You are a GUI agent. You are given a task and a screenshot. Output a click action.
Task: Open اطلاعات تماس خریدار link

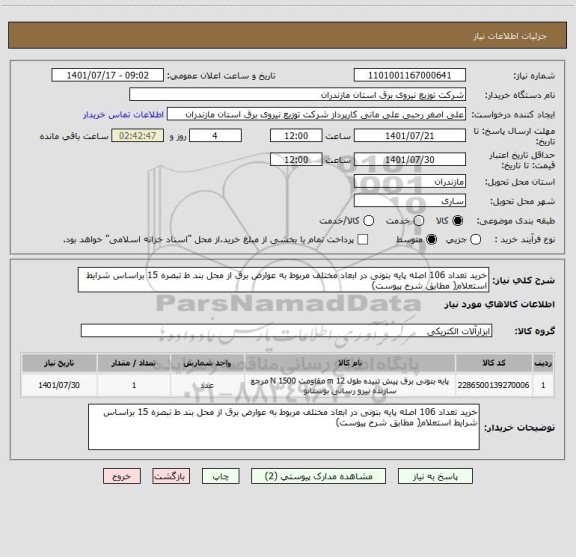[123, 115]
